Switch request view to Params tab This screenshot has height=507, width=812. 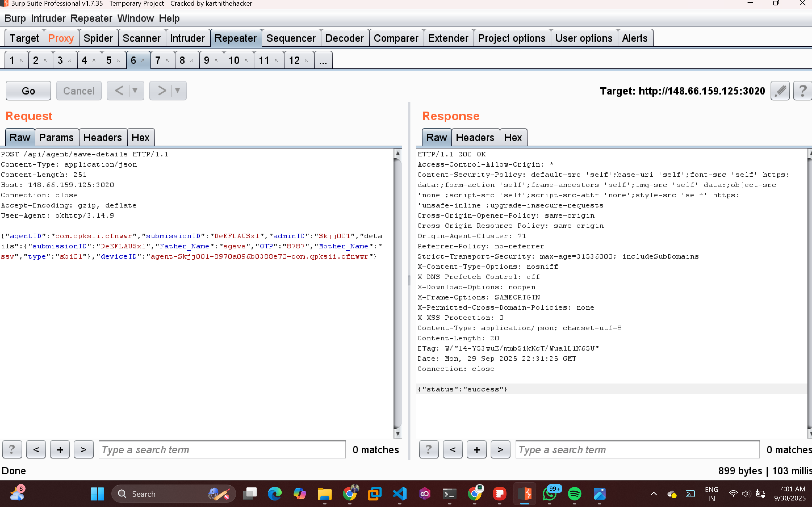tap(56, 137)
